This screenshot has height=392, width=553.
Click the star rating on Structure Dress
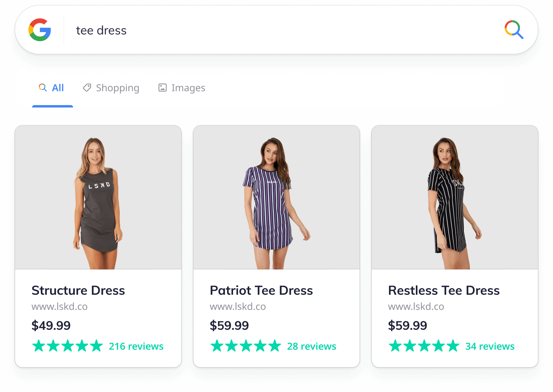click(67, 346)
